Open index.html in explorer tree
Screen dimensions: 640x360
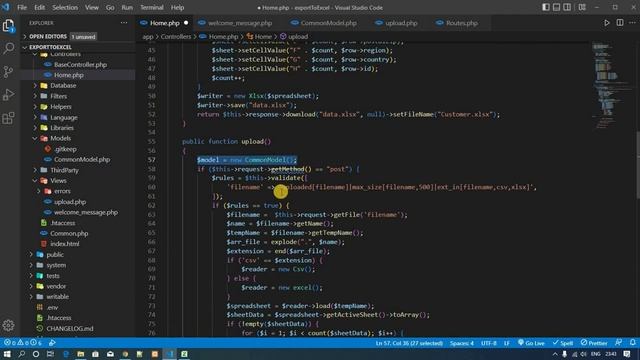(64, 244)
